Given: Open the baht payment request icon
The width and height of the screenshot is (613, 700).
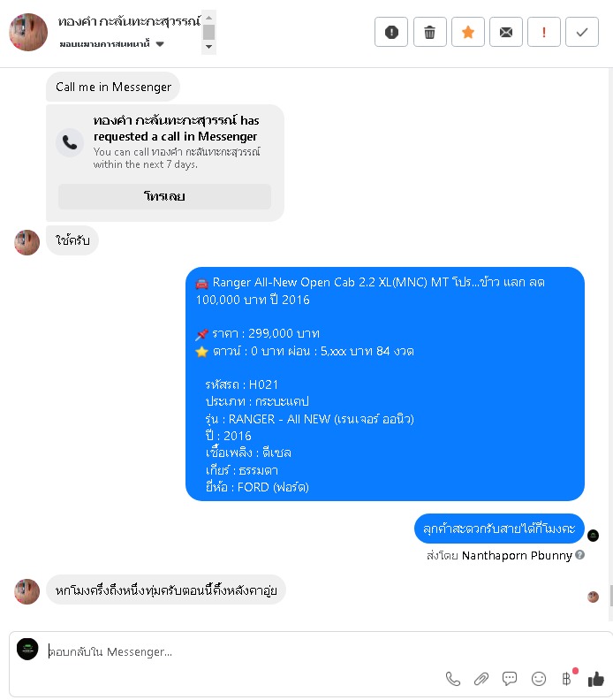Looking at the screenshot, I should point(567,679).
